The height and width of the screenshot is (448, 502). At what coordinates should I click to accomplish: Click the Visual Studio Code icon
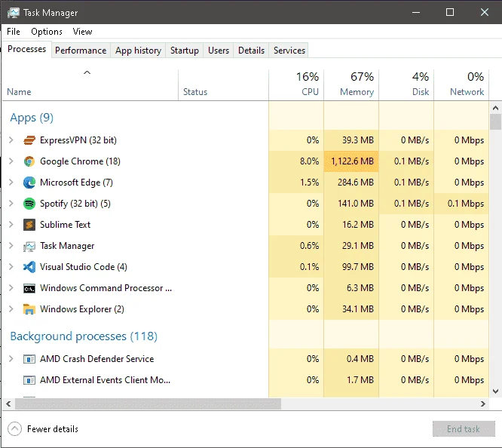pyautogui.click(x=29, y=267)
